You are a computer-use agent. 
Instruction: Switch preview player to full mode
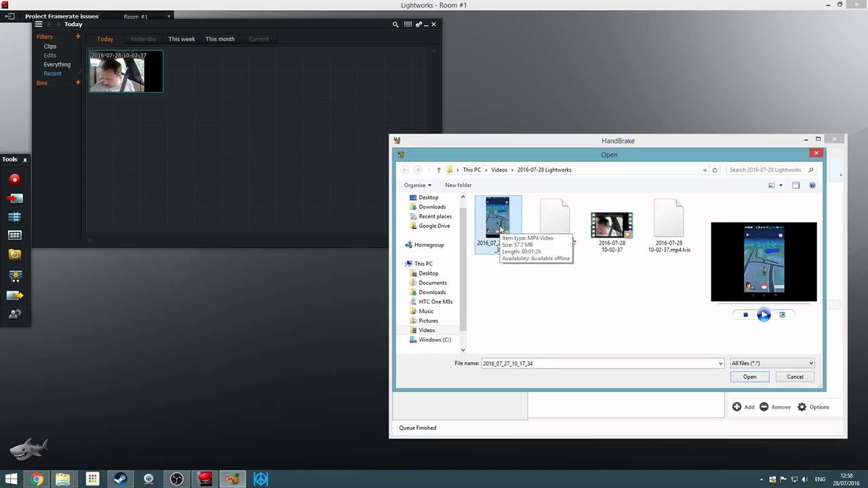[x=782, y=314]
